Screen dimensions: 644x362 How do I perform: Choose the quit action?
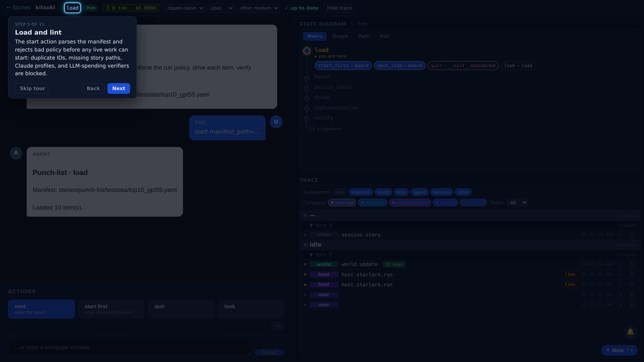tap(181, 309)
